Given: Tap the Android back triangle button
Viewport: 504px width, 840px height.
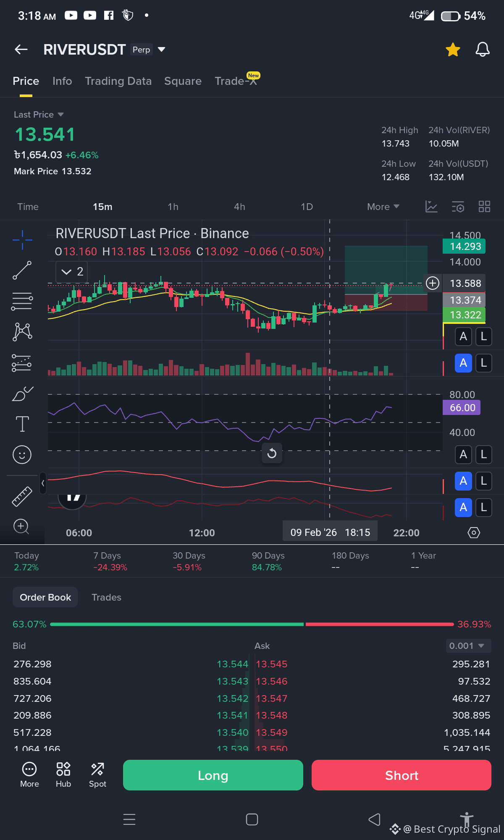Looking at the screenshot, I should (374, 819).
